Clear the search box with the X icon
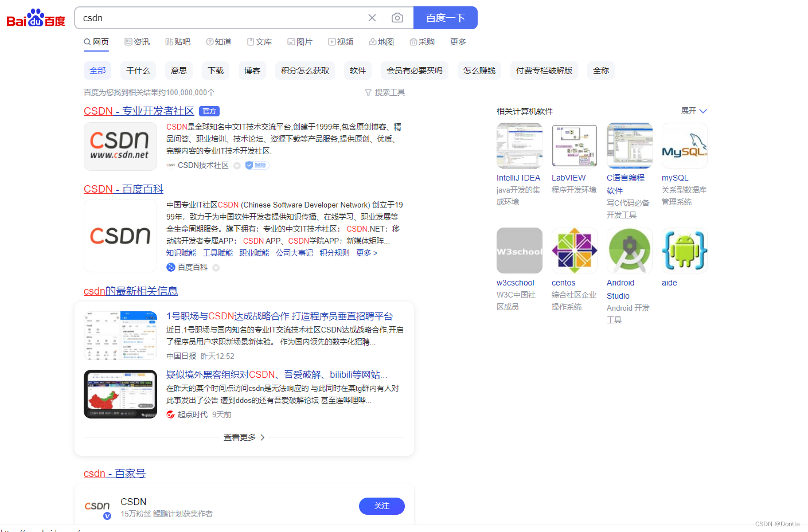Image resolution: width=808 pixels, height=532 pixels. click(372, 18)
